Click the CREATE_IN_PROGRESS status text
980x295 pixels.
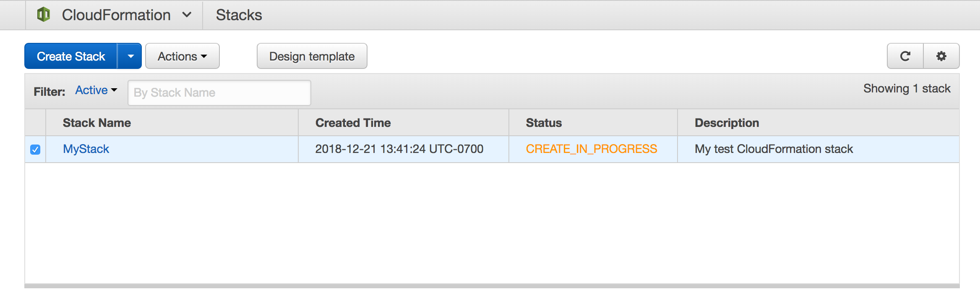[x=591, y=149]
